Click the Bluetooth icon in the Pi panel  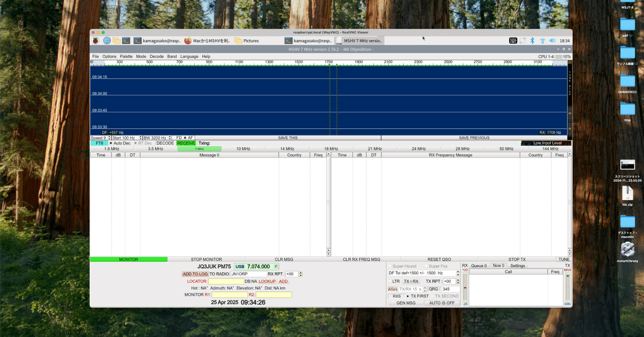coord(532,40)
